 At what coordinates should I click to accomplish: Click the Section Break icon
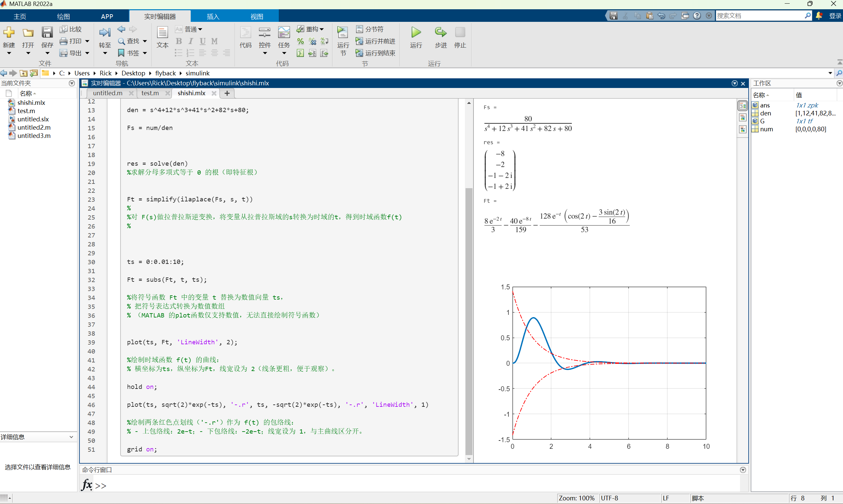[359, 29]
